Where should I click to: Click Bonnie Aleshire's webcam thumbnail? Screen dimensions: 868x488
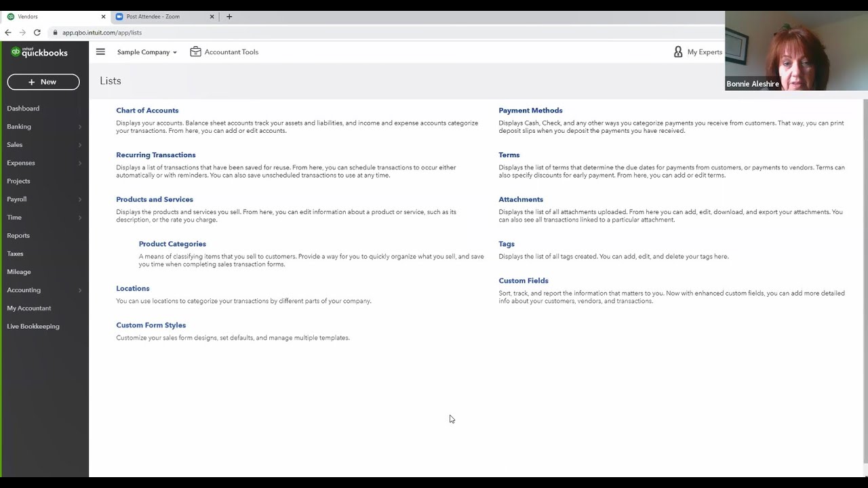796,51
